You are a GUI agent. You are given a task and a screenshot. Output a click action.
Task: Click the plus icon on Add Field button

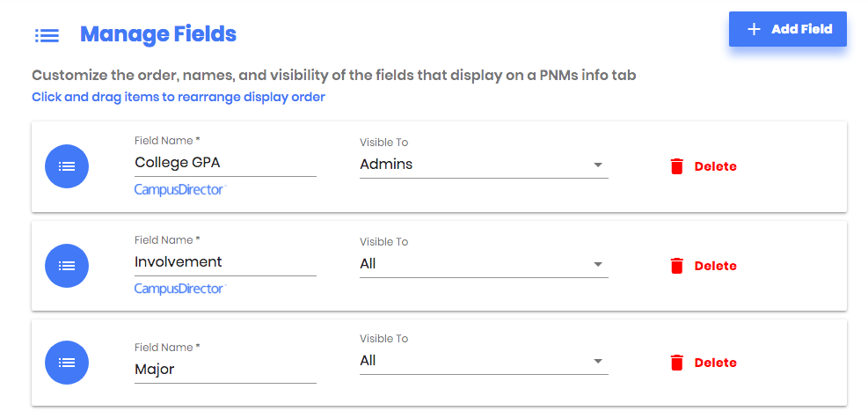754,29
